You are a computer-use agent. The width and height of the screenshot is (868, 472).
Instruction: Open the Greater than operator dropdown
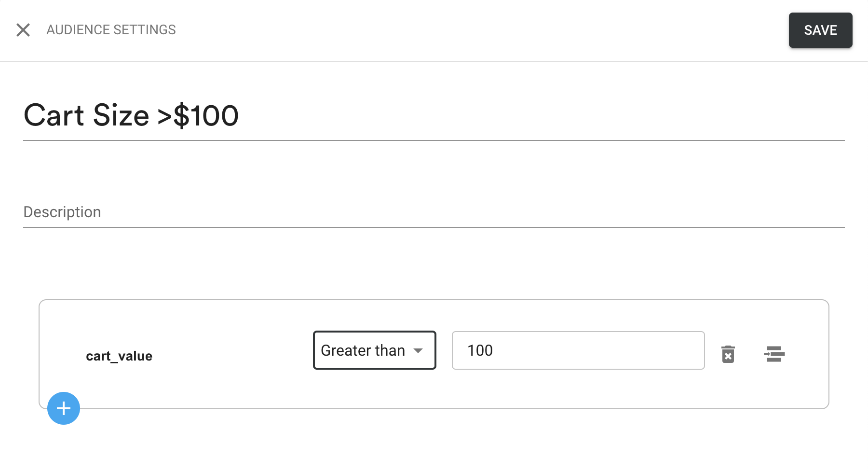pyautogui.click(x=374, y=350)
